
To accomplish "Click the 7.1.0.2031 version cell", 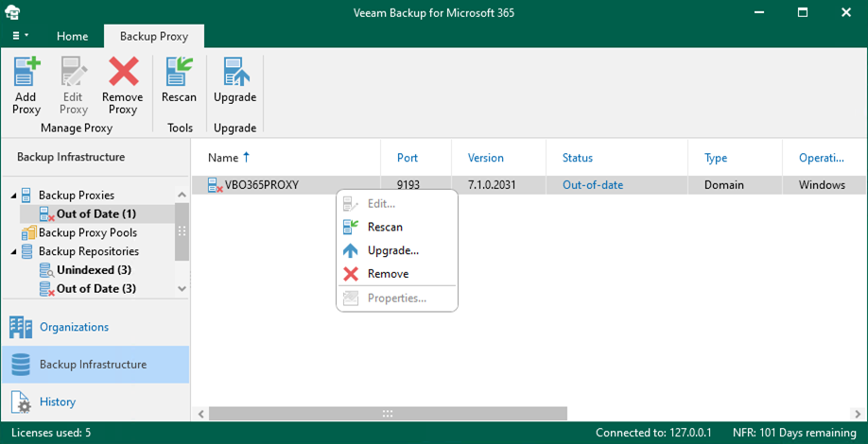I will click(492, 185).
